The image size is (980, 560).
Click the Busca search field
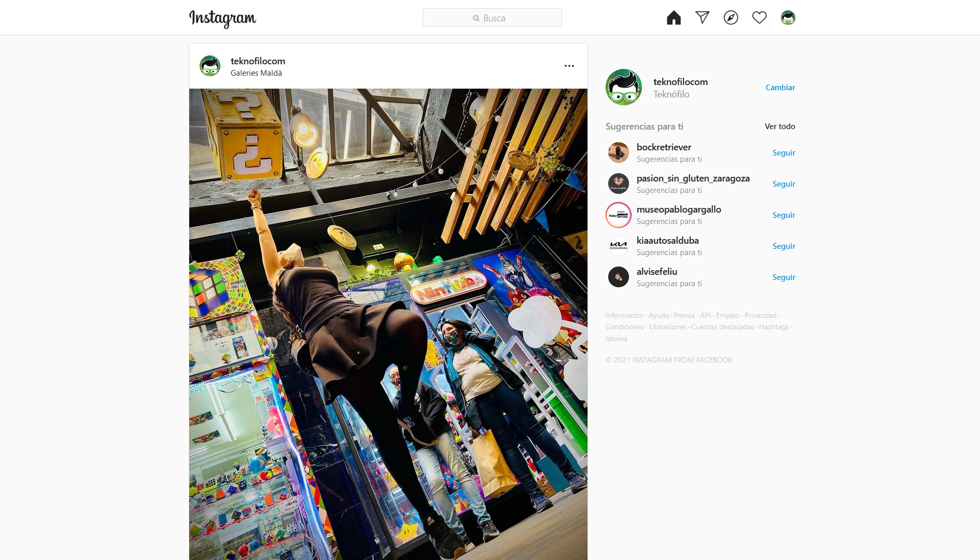click(492, 18)
